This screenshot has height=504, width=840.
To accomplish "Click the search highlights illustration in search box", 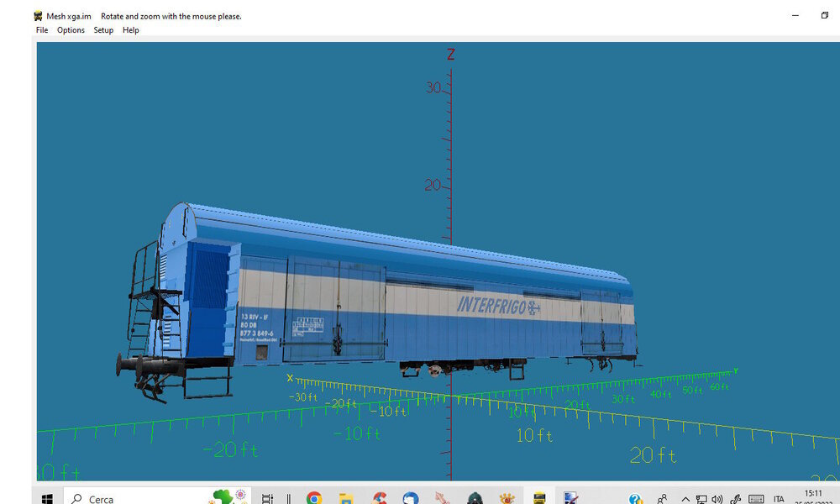I will coord(229,496).
